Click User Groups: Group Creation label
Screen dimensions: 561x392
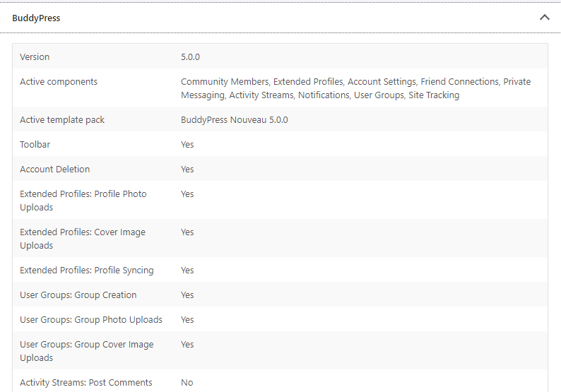click(x=78, y=295)
